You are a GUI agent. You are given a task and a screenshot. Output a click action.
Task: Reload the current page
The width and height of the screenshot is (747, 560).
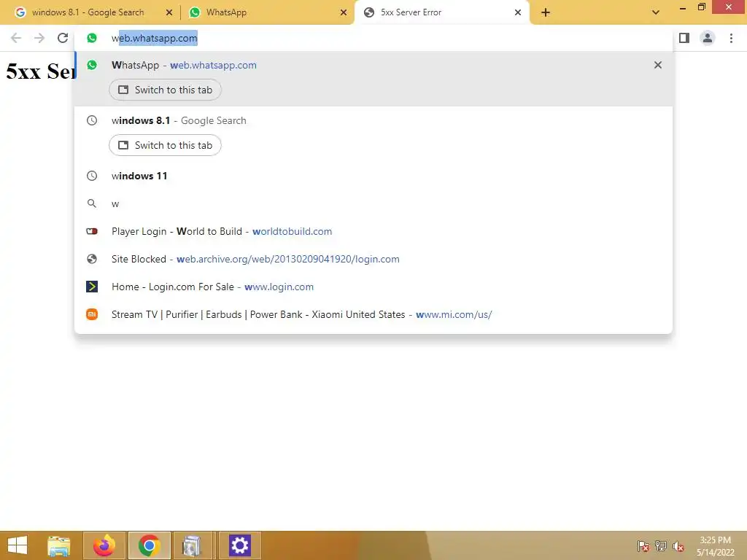pyautogui.click(x=63, y=38)
